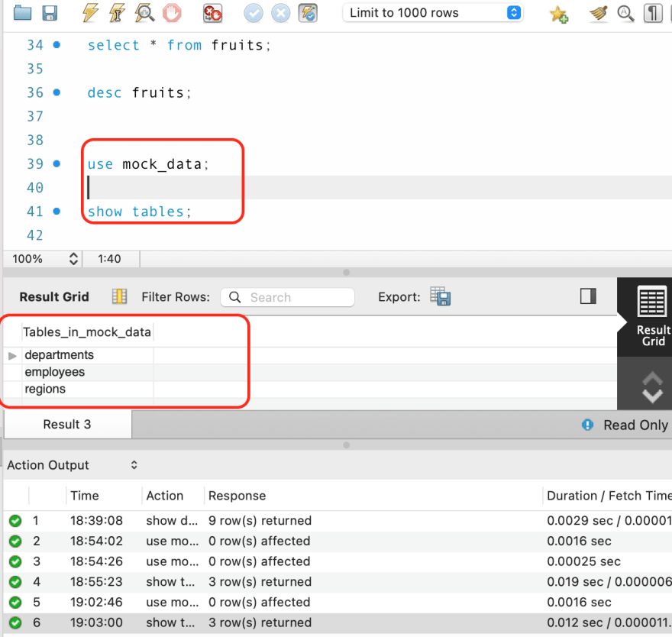Click the Read Only info icon
672x637 pixels.
point(587,425)
